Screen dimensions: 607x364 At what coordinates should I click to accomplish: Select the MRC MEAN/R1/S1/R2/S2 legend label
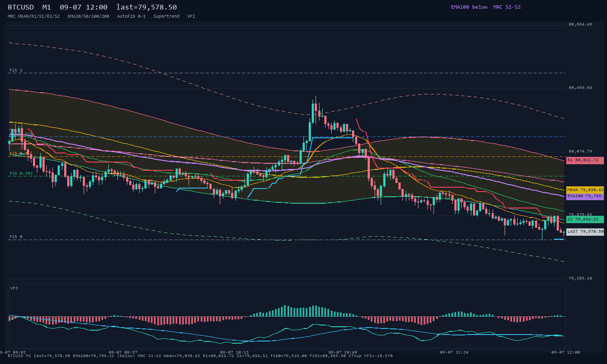(34, 16)
